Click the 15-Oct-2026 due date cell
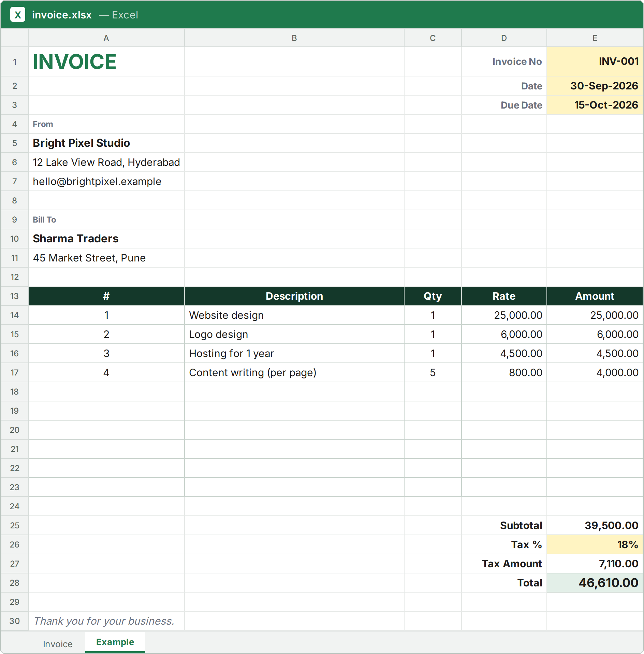 coord(595,105)
